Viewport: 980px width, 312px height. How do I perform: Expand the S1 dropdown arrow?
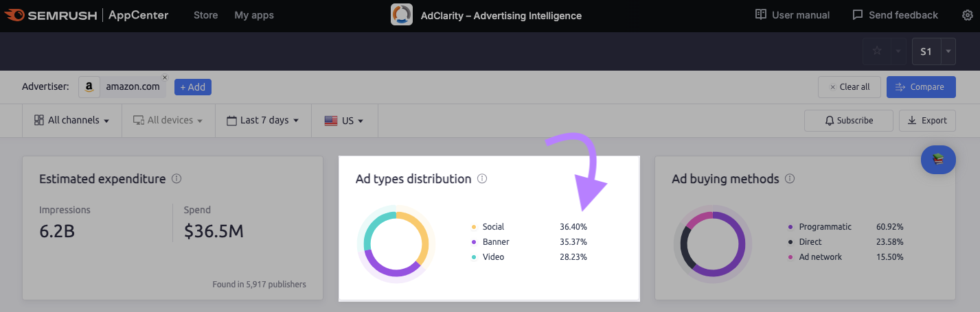pyautogui.click(x=948, y=51)
